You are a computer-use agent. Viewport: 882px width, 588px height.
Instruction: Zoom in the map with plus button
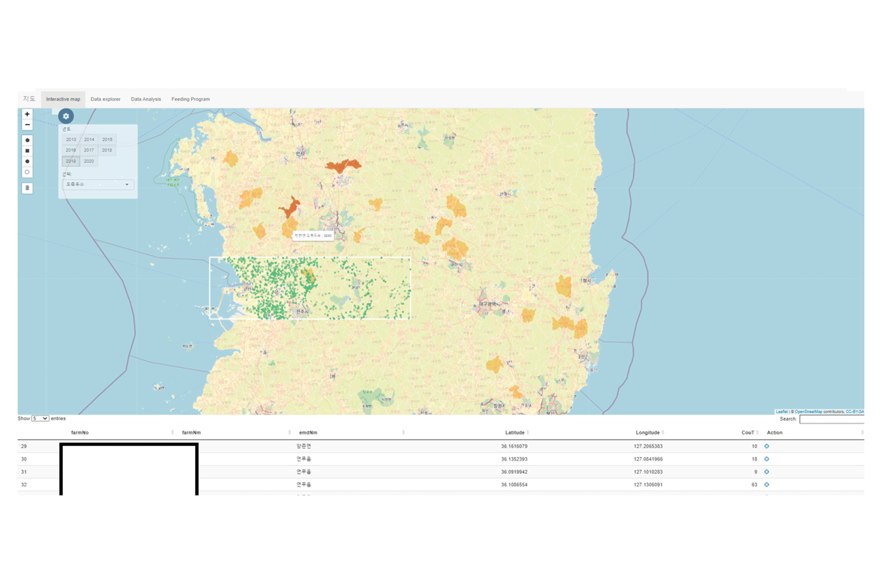point(27,114)
